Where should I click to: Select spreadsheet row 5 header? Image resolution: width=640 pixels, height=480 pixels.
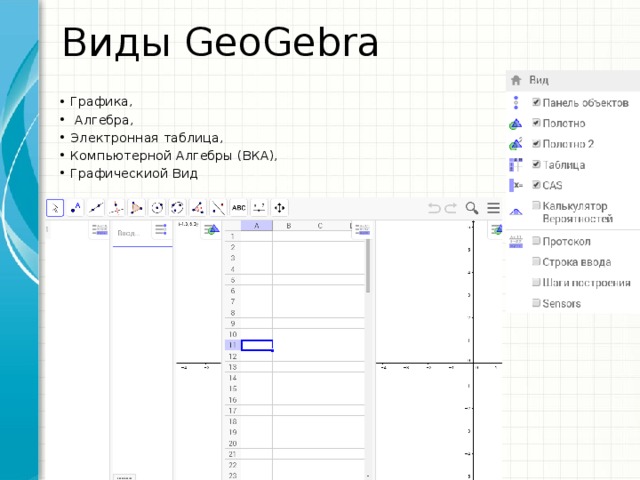pos(233,280)
